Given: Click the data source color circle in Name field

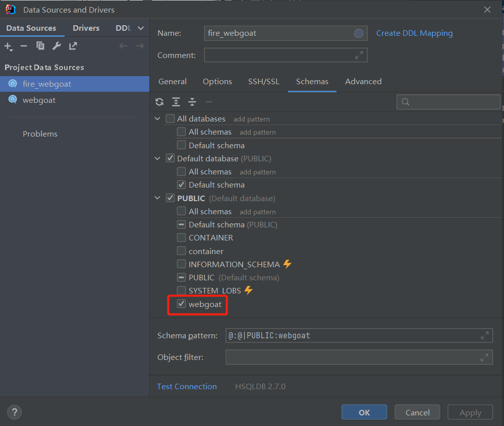Looking at the screenshot, I should (359, 33).
